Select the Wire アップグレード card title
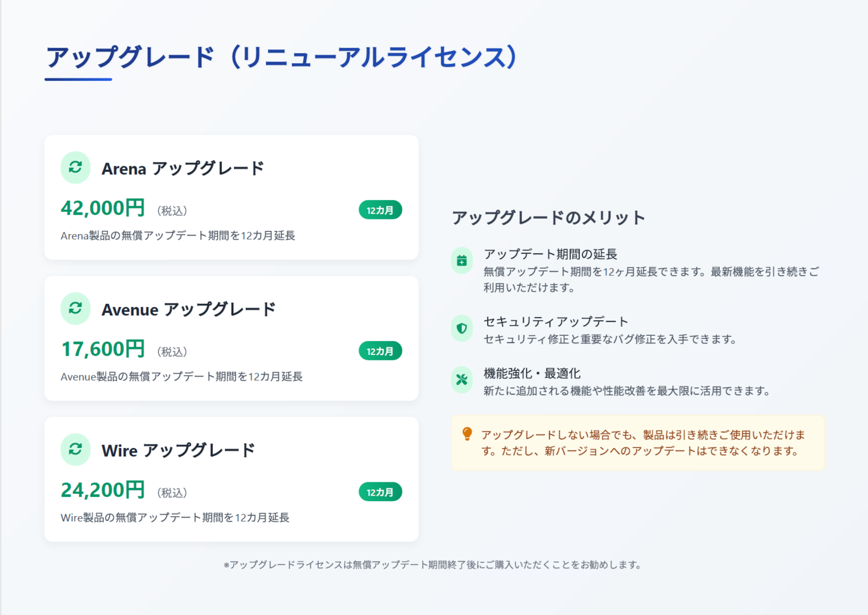Viewport: 868px width, 615px height. (x=178, y=450)
